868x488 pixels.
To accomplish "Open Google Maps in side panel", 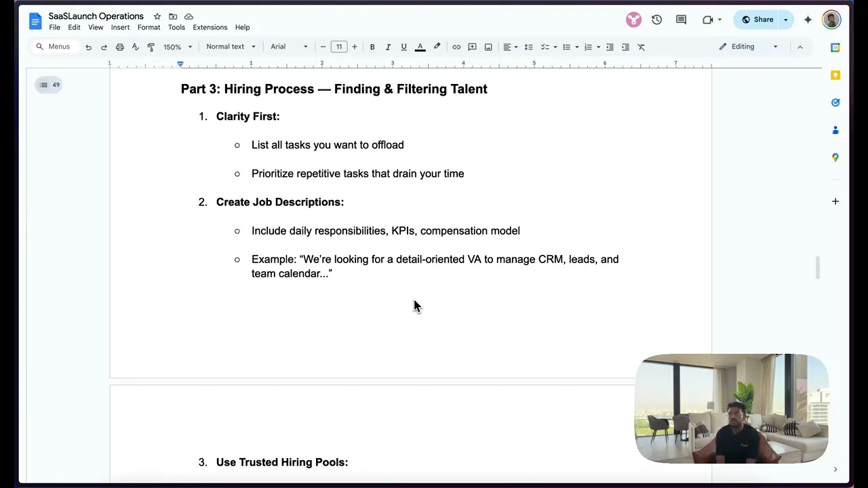I will [835, 157].
